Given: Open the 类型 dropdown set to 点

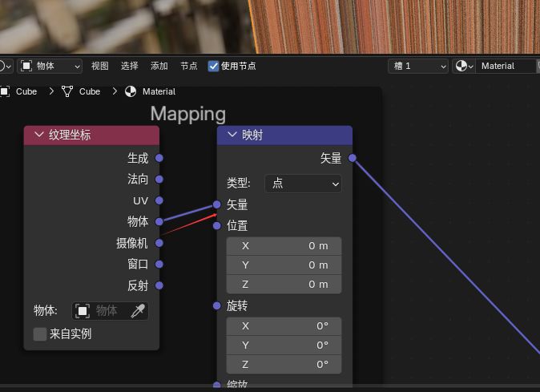Looking at the screenshot, I should [x=303, y=184].
